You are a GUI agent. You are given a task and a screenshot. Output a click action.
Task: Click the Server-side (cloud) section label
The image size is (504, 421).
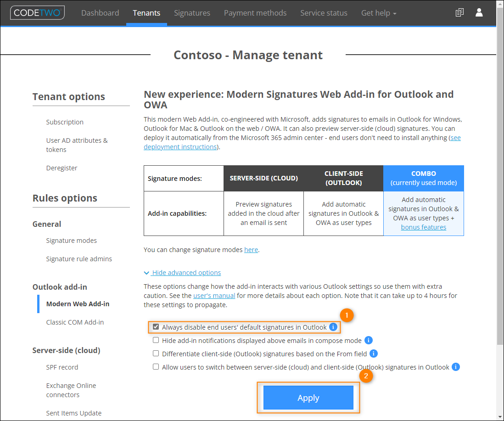click(66, 350)
